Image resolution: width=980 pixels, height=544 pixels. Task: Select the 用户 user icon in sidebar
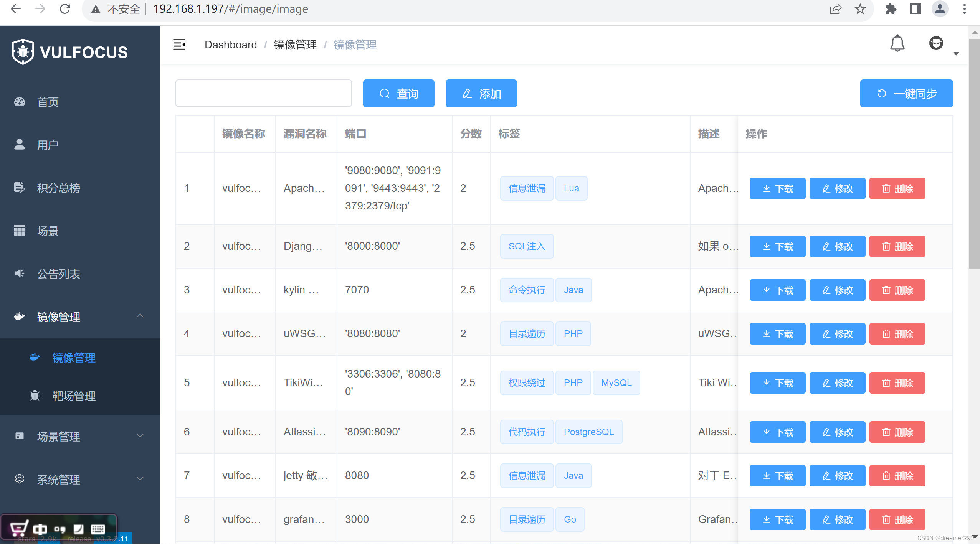pos(20,144)
